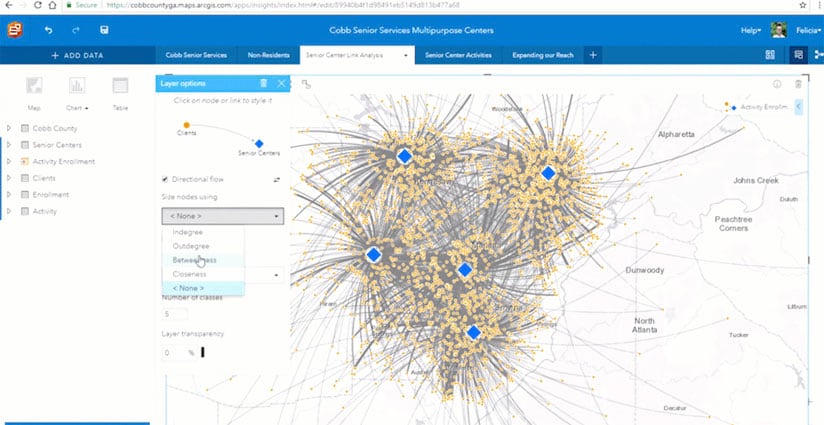Create a Map card
Screen dimensions: 824x425
point(34,94)
